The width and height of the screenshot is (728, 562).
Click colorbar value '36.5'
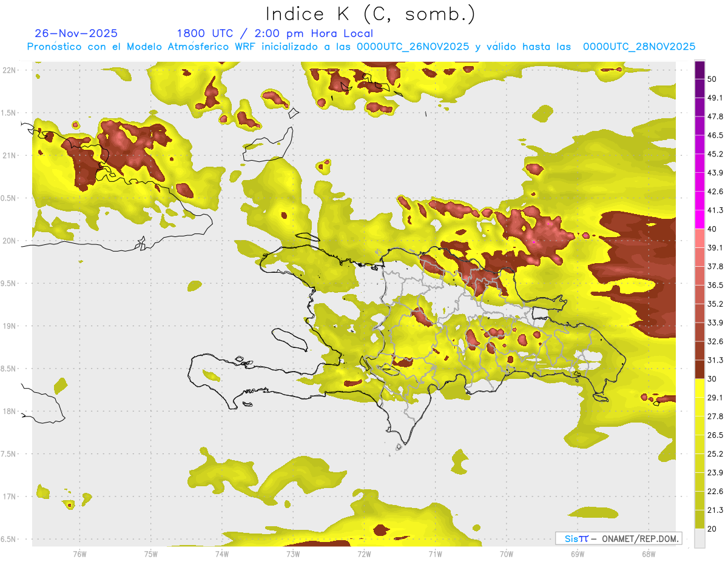point(715,285)
